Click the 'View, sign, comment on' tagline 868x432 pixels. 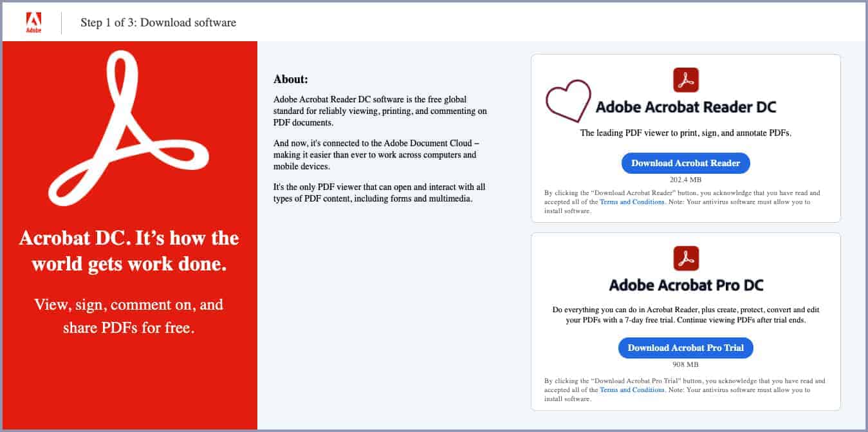click(129, 316)
